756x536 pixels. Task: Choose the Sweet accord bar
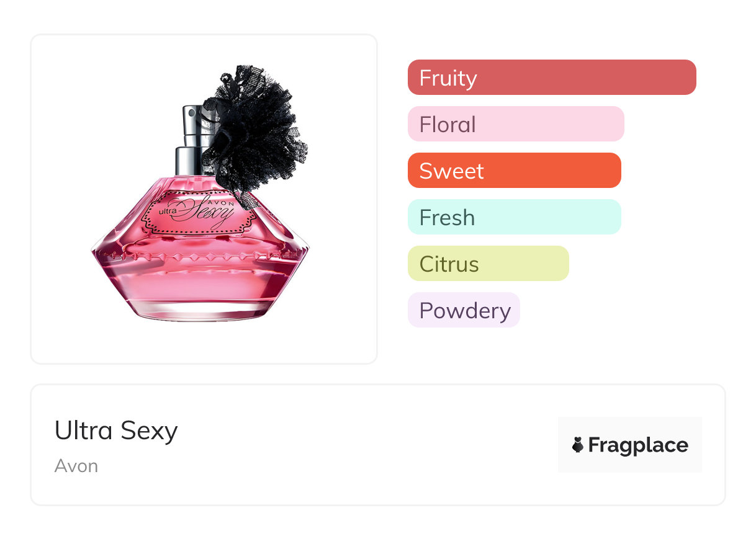pyautogui.click(x=514, y=171)
